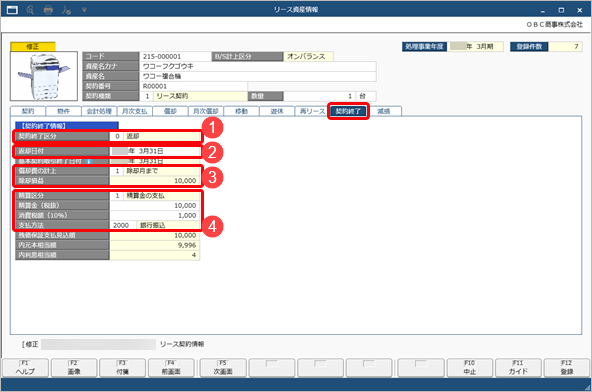Click the 数量 field
The image size is (592, 392).
319,96
